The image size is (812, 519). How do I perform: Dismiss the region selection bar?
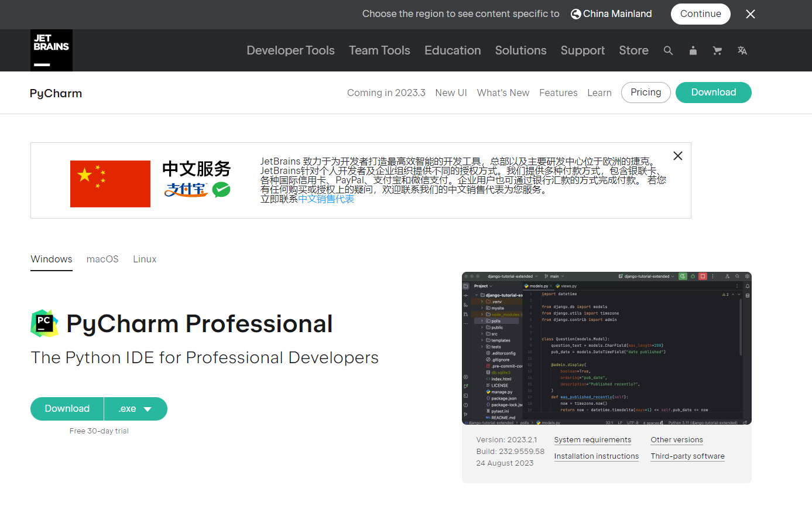pos(751,14)
